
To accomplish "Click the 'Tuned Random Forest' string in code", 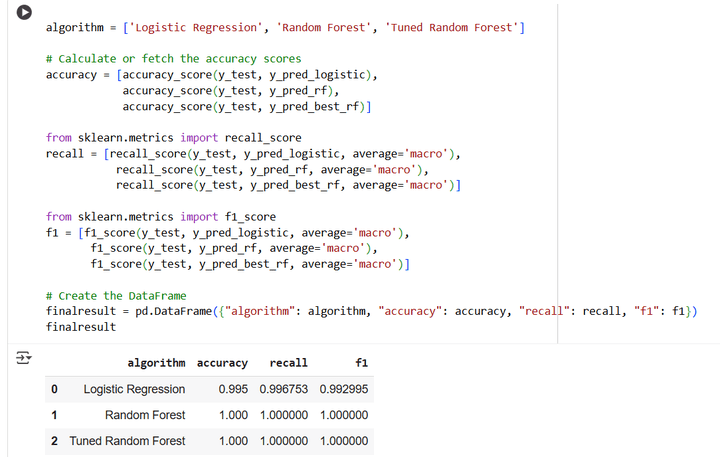I will pyautogui.click(x=452, y=28).
